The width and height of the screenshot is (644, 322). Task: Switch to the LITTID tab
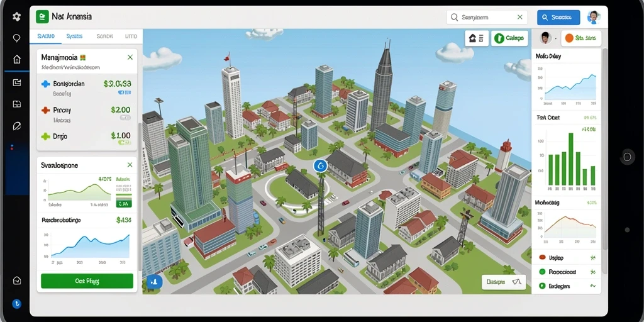pyautogui.click(x=131, y=36)
